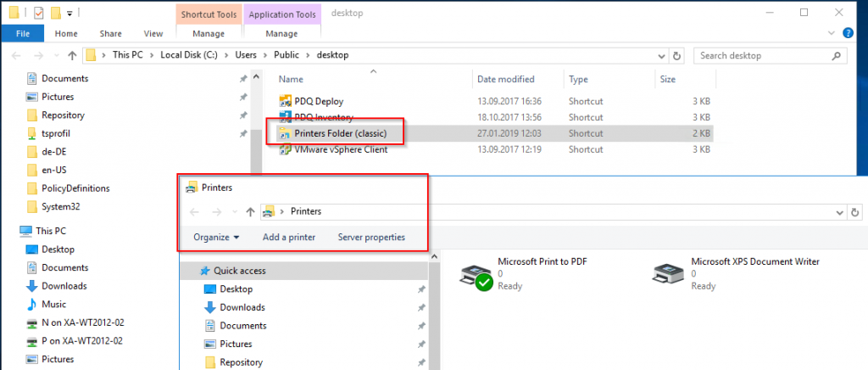Expand the ribbon with the chevron
The width and height of the screenshot is (868, 370).
[x=831, y=33]
